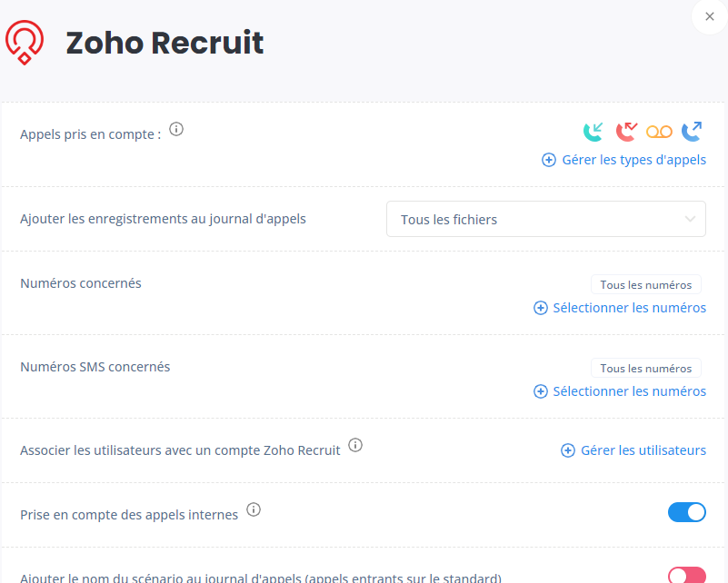Click Tous les numéros tag for SMS numbers
728x583 pixels.
[646, 369]
